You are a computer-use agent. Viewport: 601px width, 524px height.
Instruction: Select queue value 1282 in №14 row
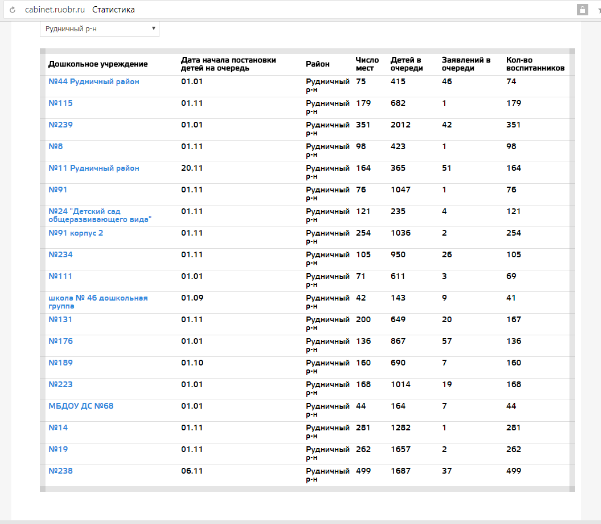(401, 427)
